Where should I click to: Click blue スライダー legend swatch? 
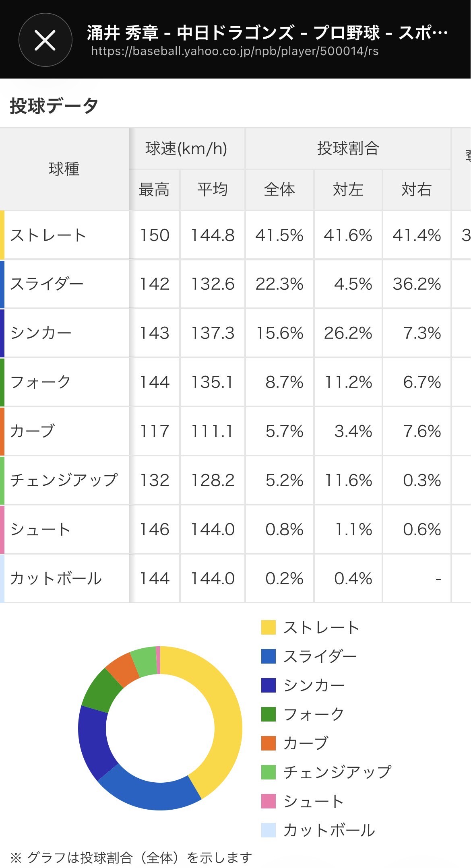[268, 656]
